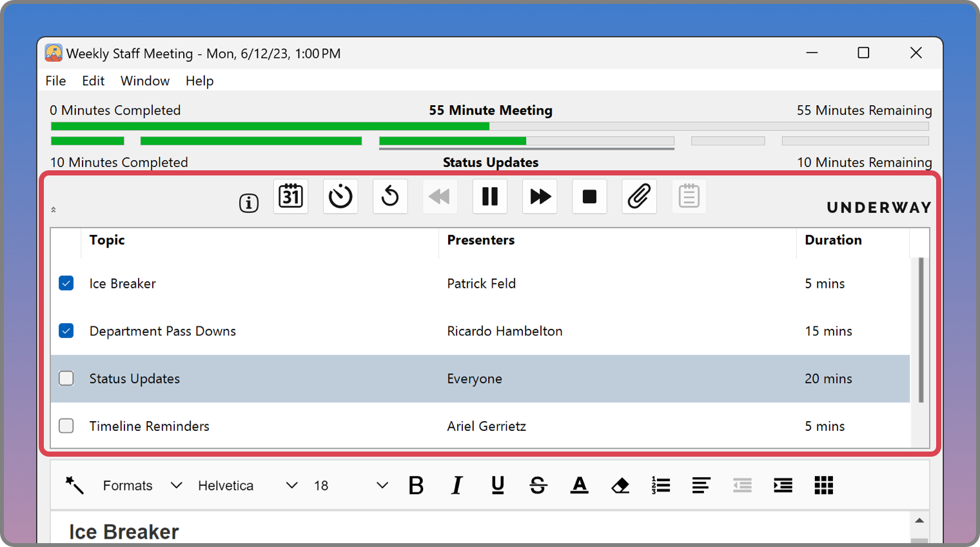Click the reset circular arrow icon
980x547 pixels.
[390, 196]
